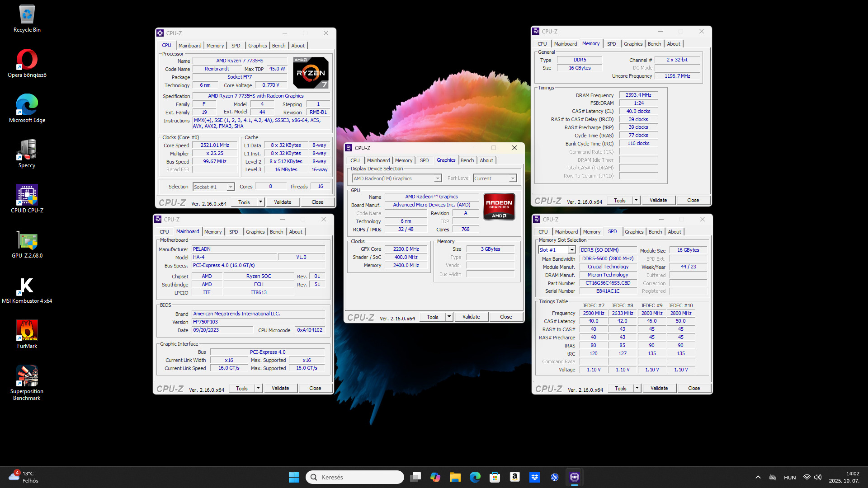Image resolution: width=868 pixels, height=488 pixels.
Task: Open Tools dropdown arrow in Graphics window
Action: coord(449,317)
